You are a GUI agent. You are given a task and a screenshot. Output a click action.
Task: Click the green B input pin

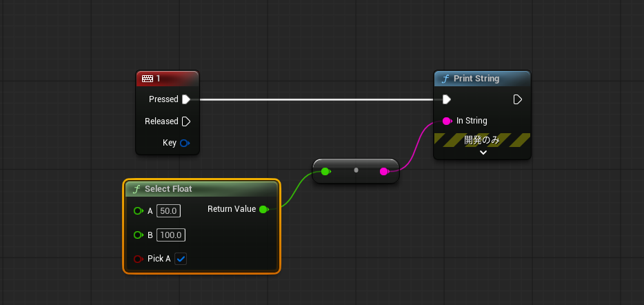pyautogui.click(x=138, y=235)
